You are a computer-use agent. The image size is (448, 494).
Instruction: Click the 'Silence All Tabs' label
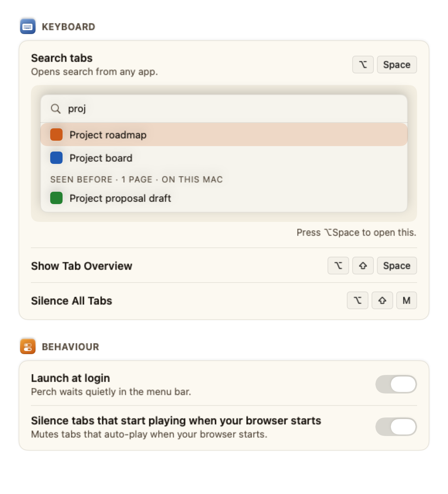tap(71, 301)
